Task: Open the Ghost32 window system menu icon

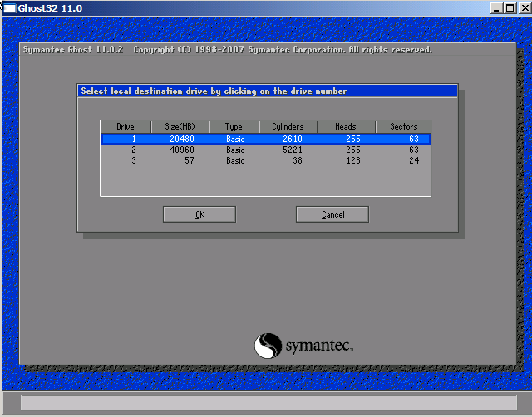Action: [x=9, y=8]
